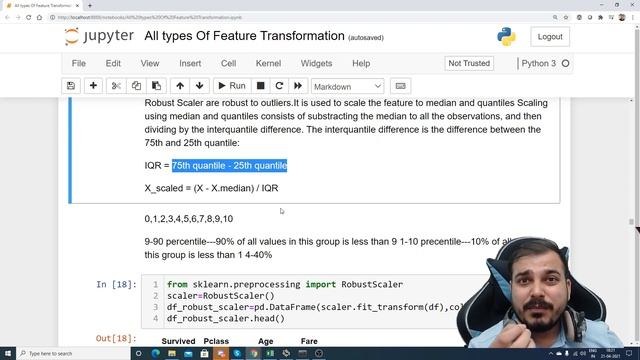The image size is (640, 360).
Task: Open the command palette keyboard icon
Action: (400, 86)
